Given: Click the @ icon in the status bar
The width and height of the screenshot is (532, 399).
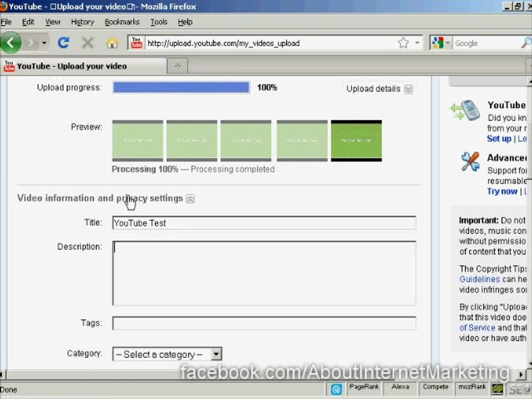Looking at the screenshot, I should tap(336, 390).
